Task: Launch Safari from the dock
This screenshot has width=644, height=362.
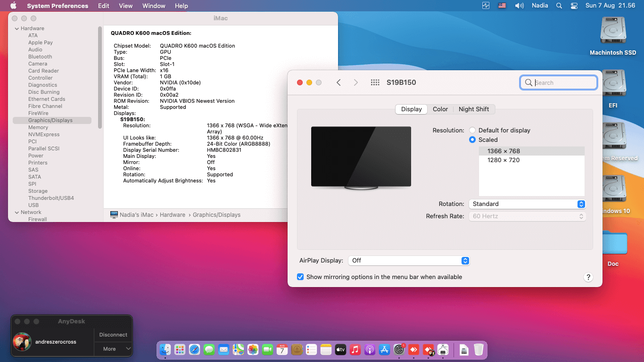Action: tap(194, 350)
